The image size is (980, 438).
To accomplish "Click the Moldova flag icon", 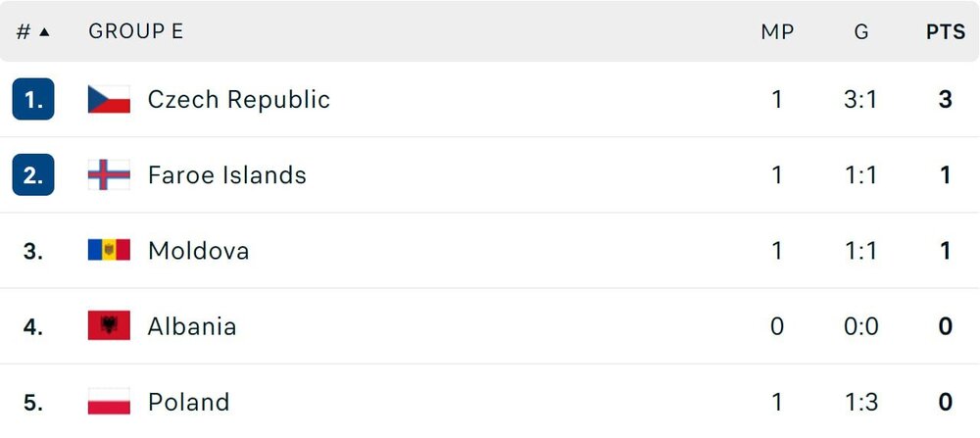I will 109,251.
